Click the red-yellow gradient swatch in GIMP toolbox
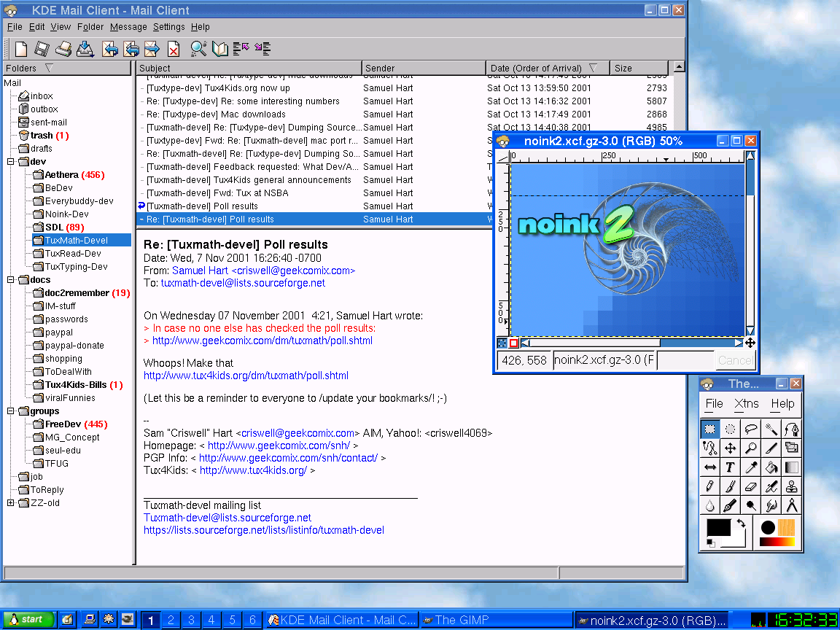 (777, 542)
